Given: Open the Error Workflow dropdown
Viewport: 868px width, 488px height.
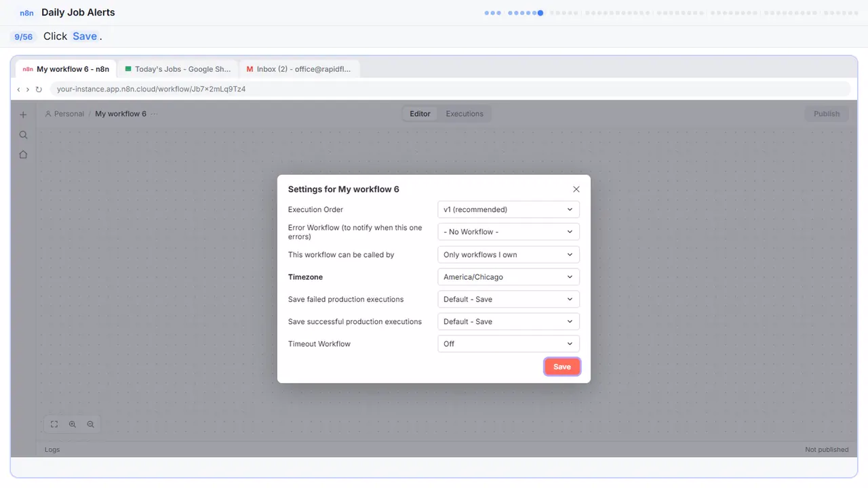Looking at the screenshot, I should [x=509, y=232].
